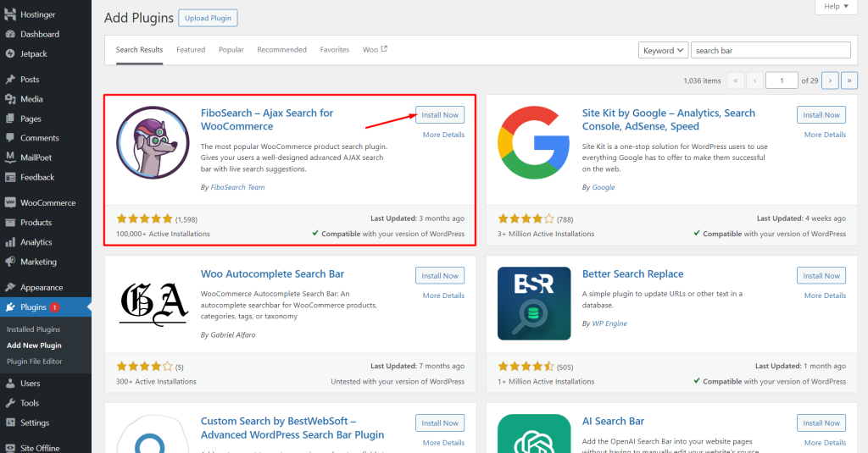Open the FiboSearch Team author link
Viewport: 868px width, 453px height.
[237, 187]
